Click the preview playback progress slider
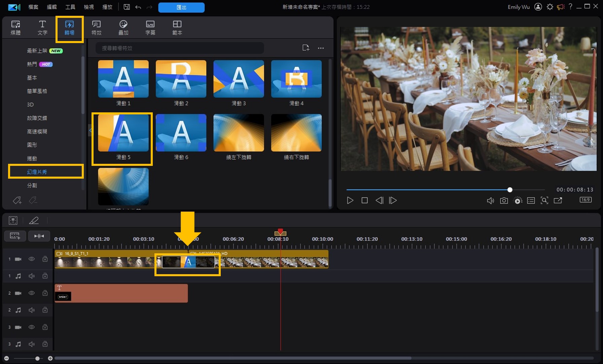 446,190
